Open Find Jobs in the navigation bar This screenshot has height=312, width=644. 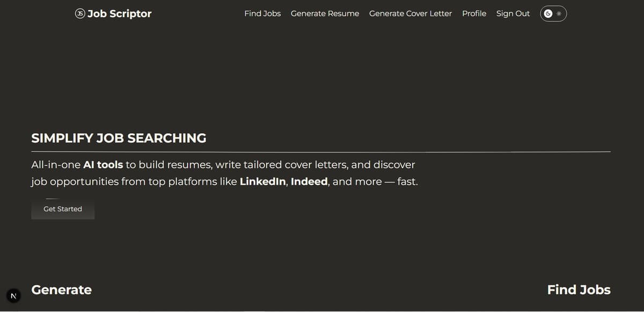pyautogui.click(x=262, y=13)
